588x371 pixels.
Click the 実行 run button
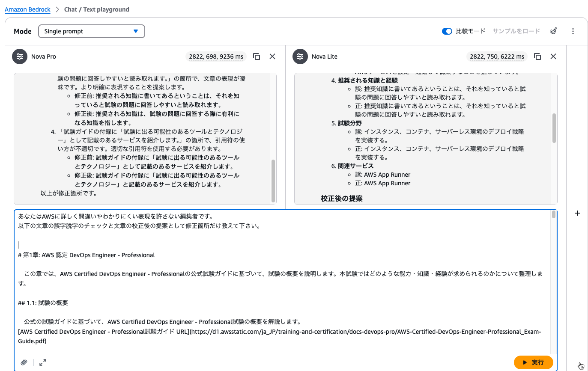tap(533, 362)
